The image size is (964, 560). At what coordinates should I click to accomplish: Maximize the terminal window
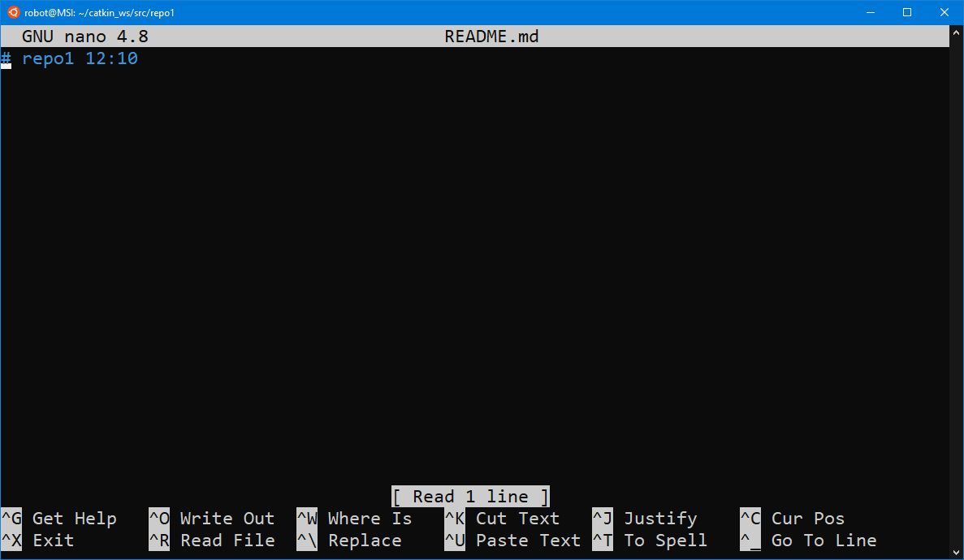907,12
